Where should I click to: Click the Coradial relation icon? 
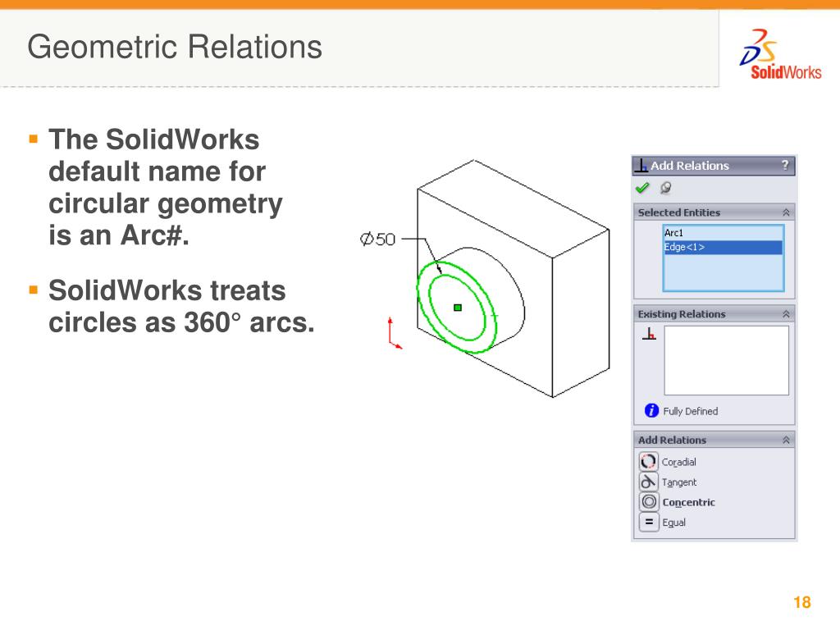click(x=648, y=461)
